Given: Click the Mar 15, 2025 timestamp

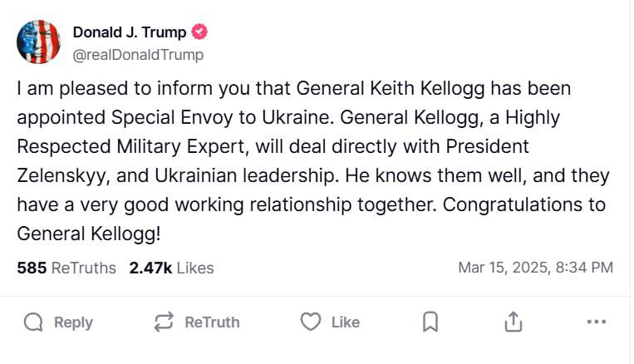Looking at the screenshot, I should [x=535, y=268].
